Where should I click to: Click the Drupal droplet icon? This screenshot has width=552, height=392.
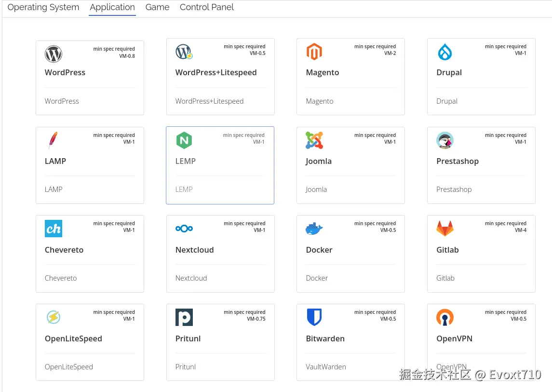click(445, 52)
